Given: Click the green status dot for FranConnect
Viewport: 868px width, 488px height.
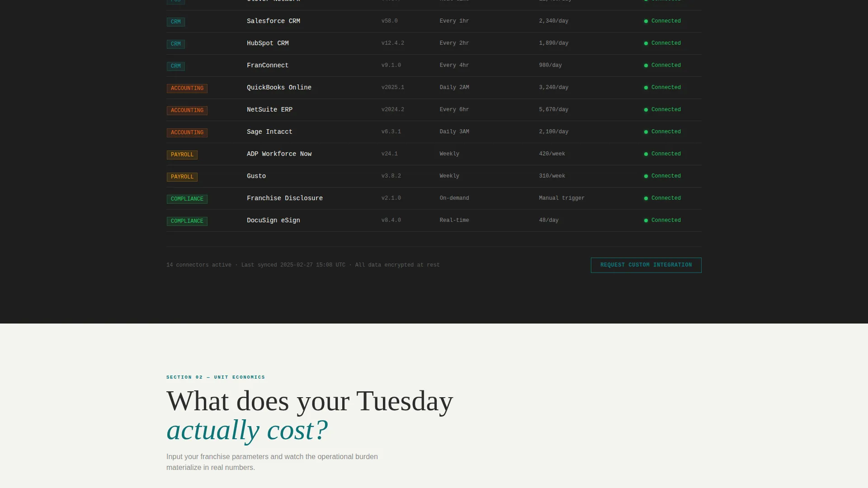Looking at the screenshot, I should [646, 66].
